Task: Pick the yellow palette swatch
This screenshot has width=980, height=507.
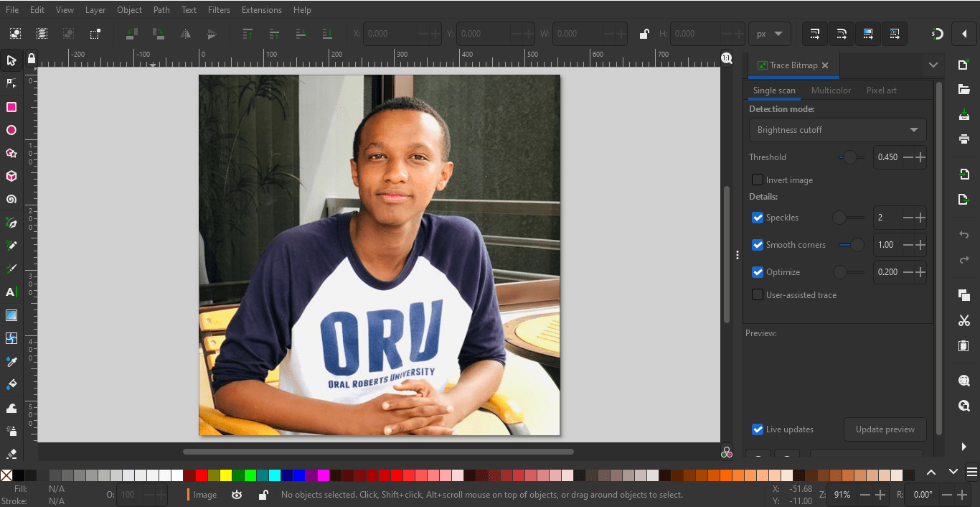Action: (x=226, y=475)
